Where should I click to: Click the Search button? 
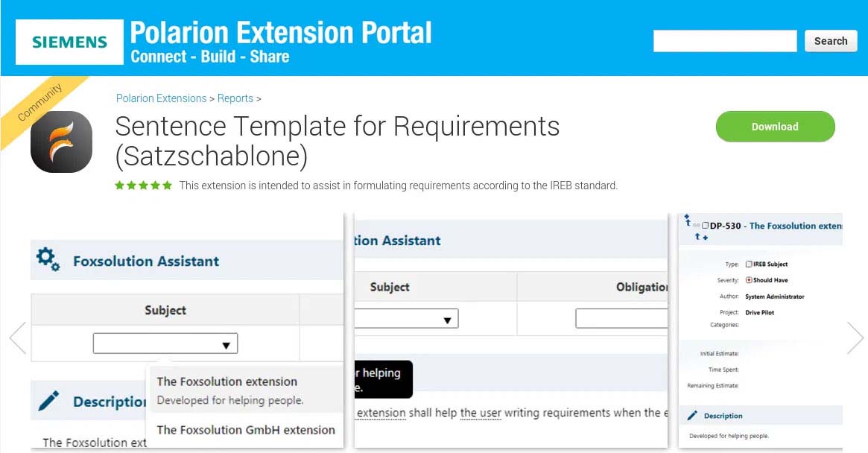830,41
